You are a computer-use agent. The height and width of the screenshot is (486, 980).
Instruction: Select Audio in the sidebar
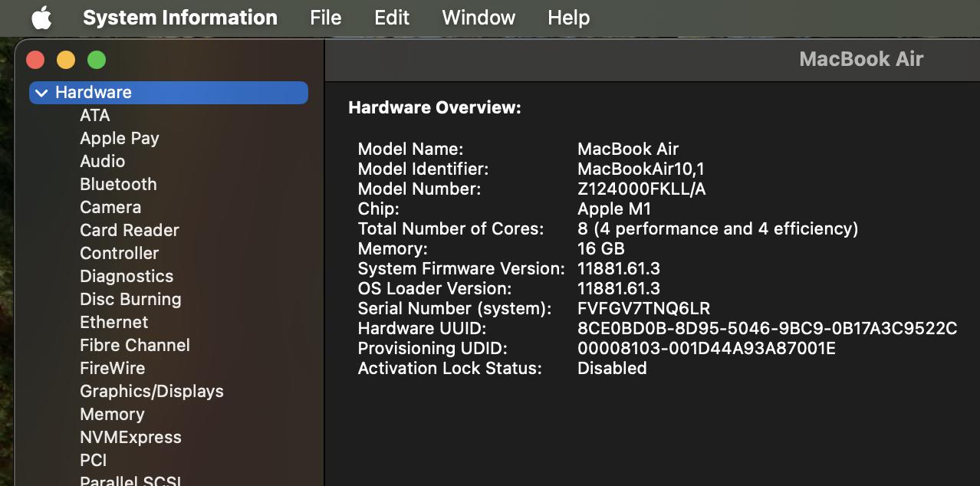coord(103,162)
